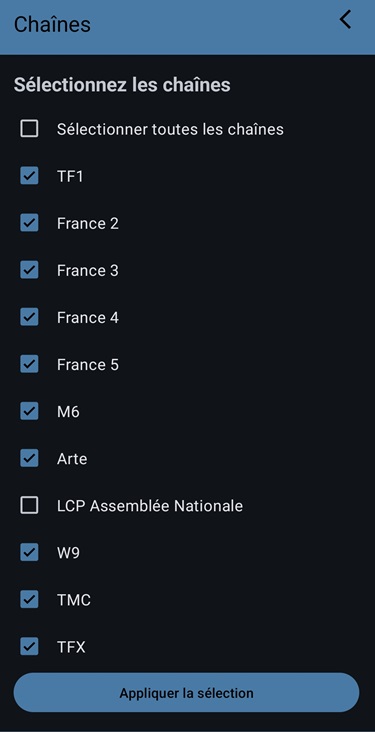Screen dimensions: 375x732
Task: Click the Appliquer la sélection button
Action: (186, 692)
